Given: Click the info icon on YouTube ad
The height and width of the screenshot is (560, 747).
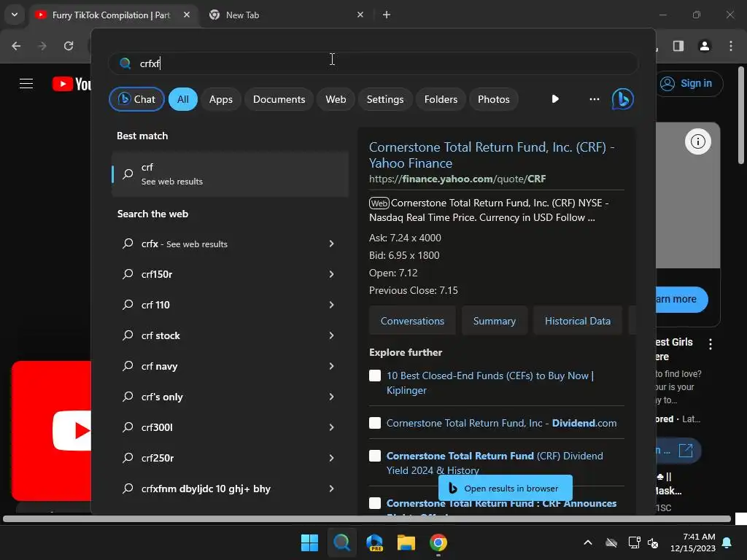Looking at the screenshot, I should [698, 141].
